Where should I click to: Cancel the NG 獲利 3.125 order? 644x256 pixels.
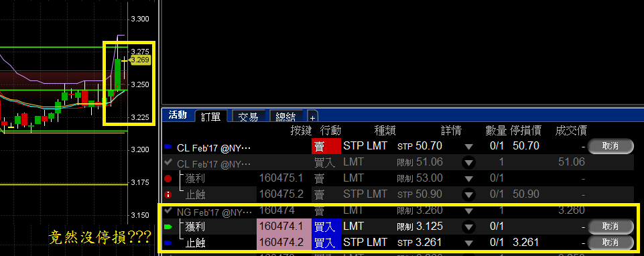610,227
